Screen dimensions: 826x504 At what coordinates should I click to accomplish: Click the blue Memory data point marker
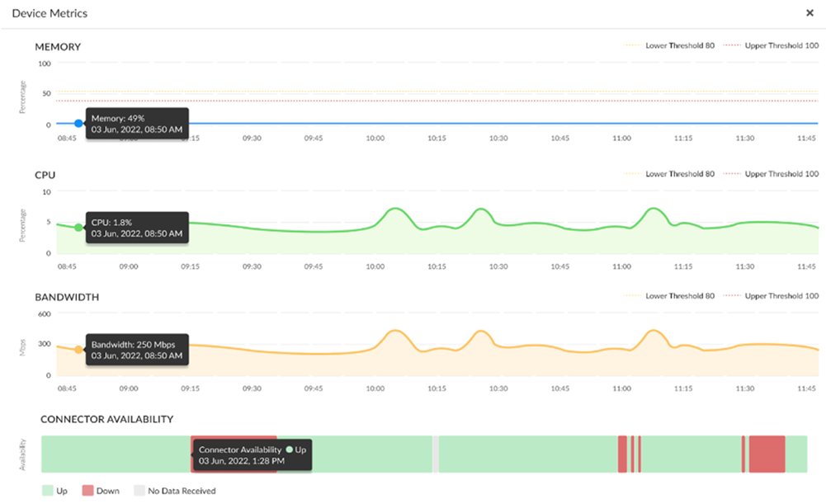(78, 124)
